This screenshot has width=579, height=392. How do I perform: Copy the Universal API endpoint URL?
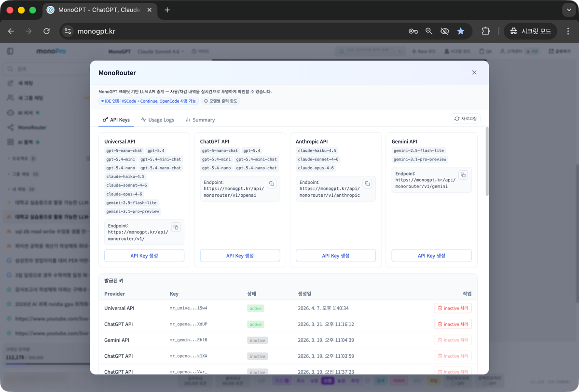coord(176,227)
